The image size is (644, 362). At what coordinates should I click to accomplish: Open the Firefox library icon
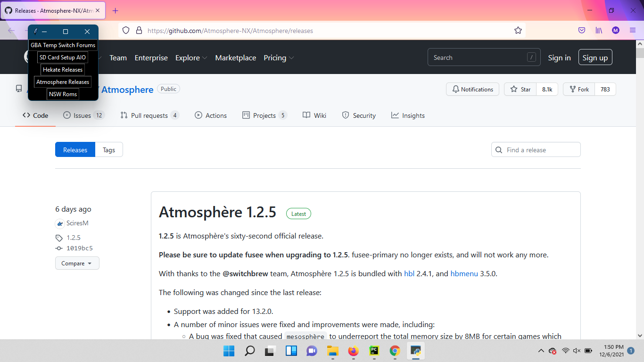599,31
